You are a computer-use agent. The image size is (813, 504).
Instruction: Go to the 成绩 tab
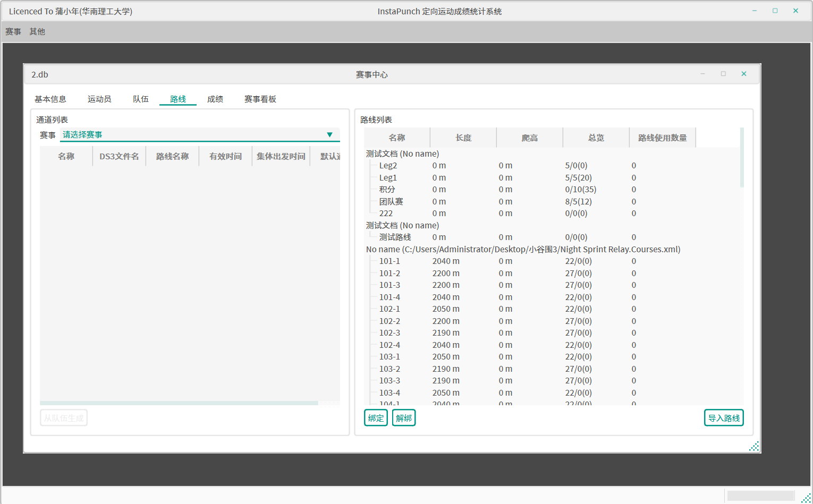[215, 99]
